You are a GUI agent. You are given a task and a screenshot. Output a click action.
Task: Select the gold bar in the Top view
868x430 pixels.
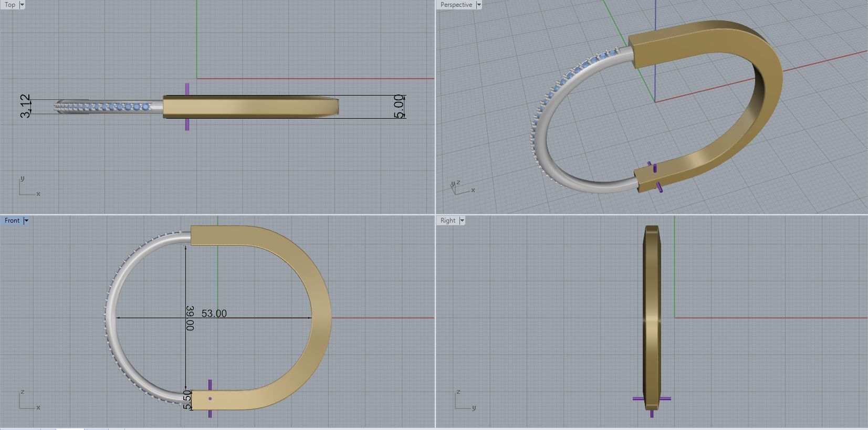pyautogui.click(x=250, y=107)
